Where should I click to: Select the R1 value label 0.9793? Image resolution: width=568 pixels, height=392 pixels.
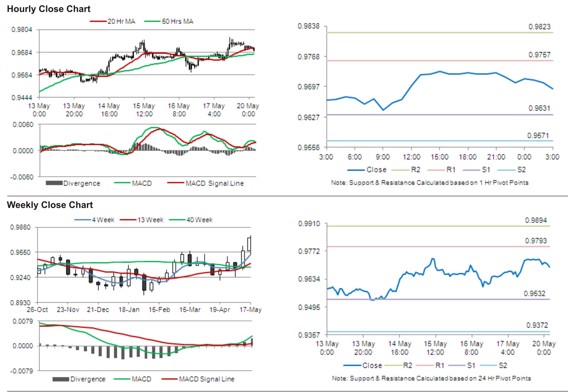tap(536, 241)
